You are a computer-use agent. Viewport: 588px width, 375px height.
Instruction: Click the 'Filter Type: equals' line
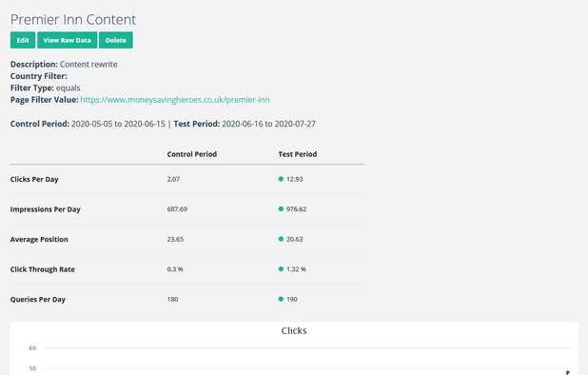point(46,88)
